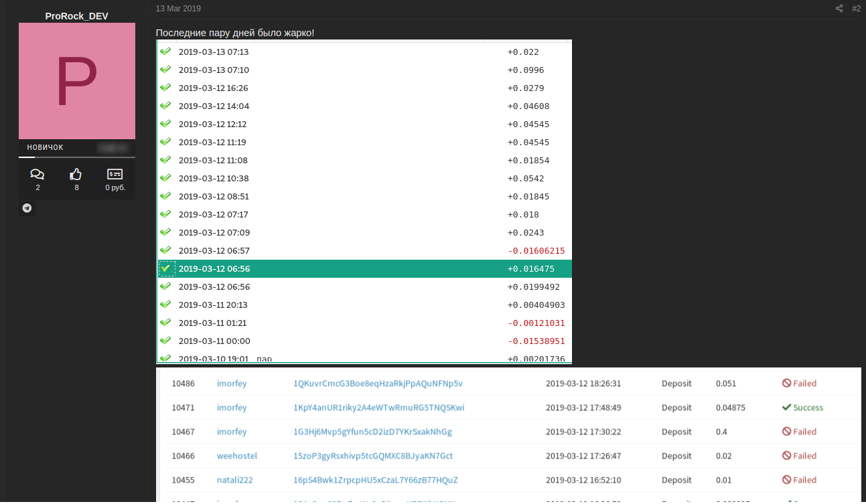The width and height of the screenshot is (866, 504).
Task: Click the messages count speech bubble icon
Action: tap(38, 174)
